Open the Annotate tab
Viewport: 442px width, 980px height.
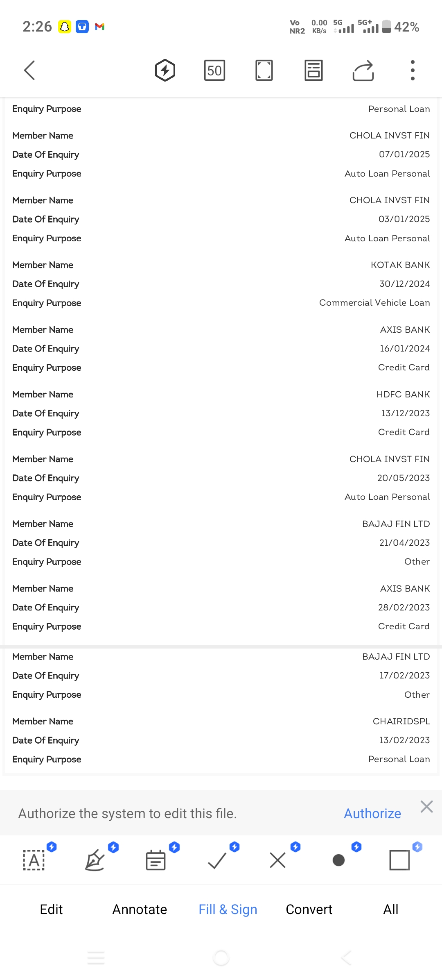[140, 910]
